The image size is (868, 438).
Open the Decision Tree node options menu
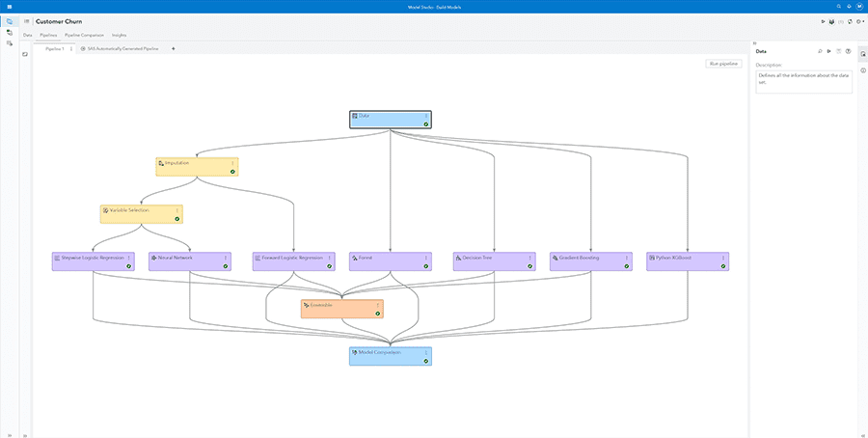click(529, 258)
